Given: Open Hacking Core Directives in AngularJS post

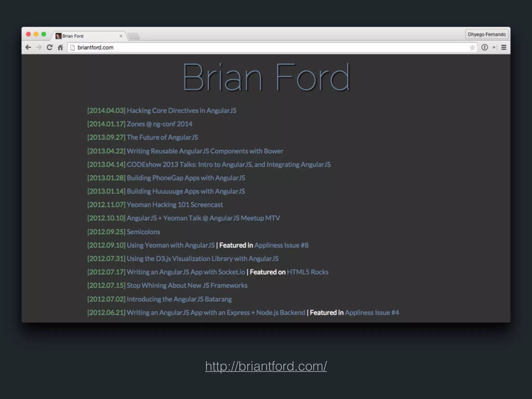Looking at the screenshot, I should (x=181, y=111).
